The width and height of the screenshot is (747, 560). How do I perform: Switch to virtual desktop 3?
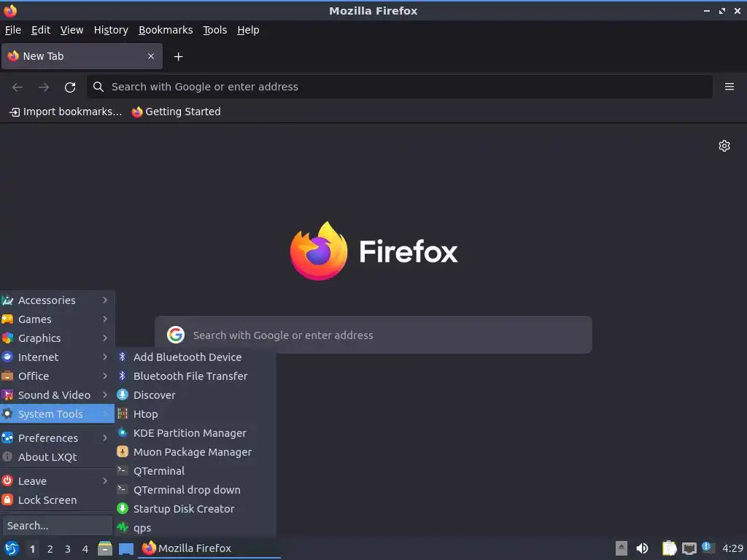(x=68, y=549)
